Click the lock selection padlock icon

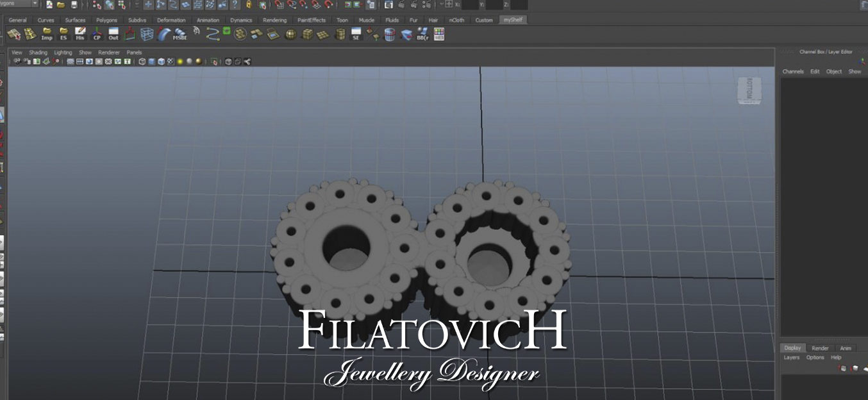point(249,5)
